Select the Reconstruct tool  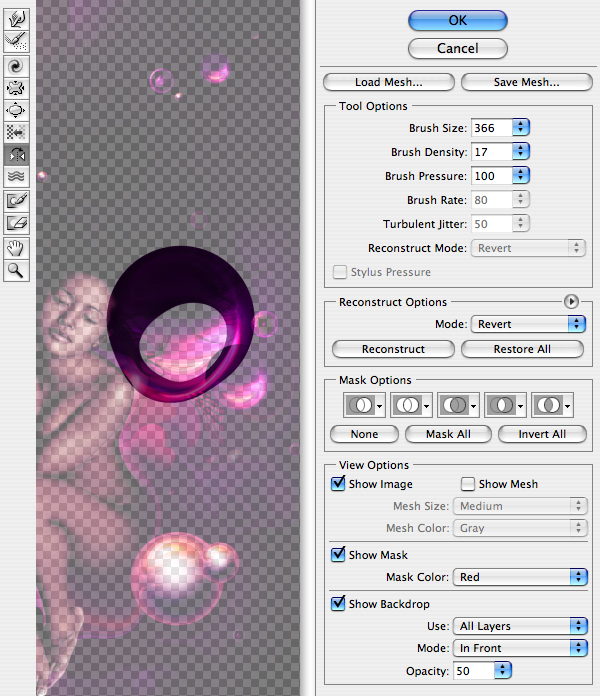16,41
